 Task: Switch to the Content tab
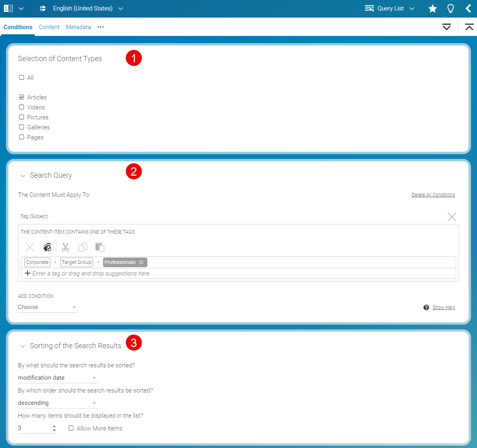click(x=49, y=27)
